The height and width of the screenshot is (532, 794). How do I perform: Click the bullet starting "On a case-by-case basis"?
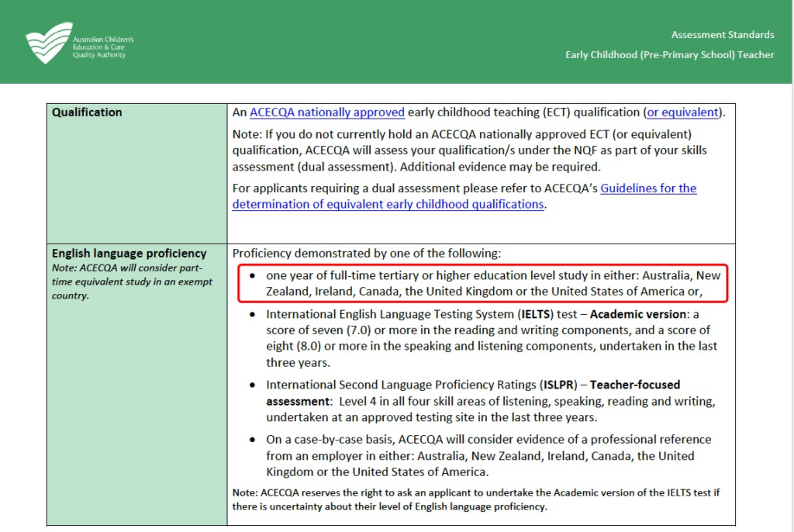(x=488, y=455)
